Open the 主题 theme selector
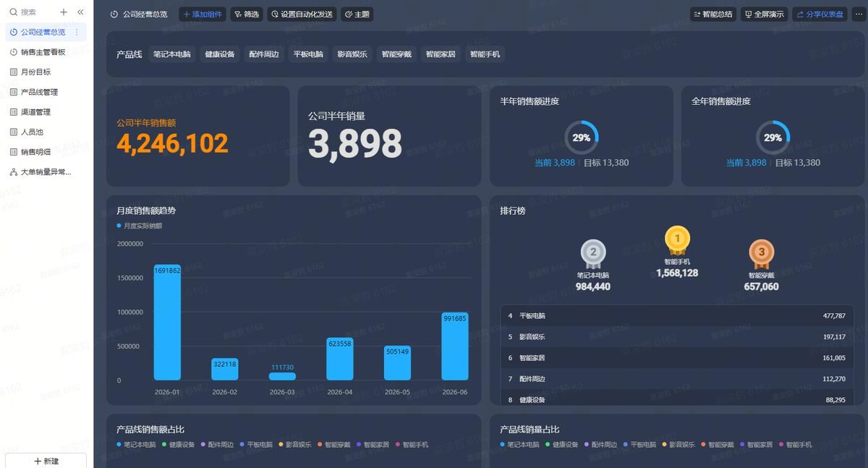868x468 pixels. [357, 14]
